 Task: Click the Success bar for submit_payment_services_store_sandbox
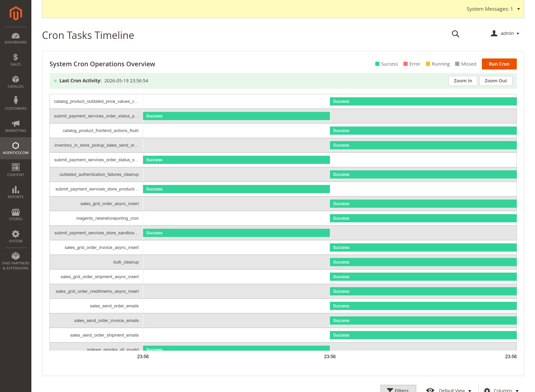(x=236, y=233)
